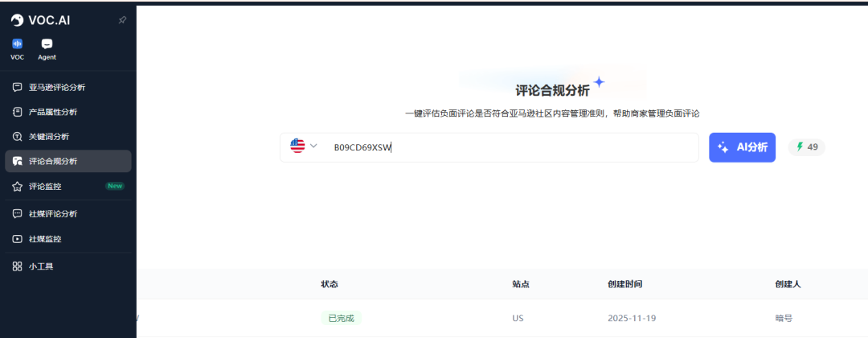This screenshot has height=338, width=868.
Task: Open 小工具 menu item
Action: [x=68, y=266]
